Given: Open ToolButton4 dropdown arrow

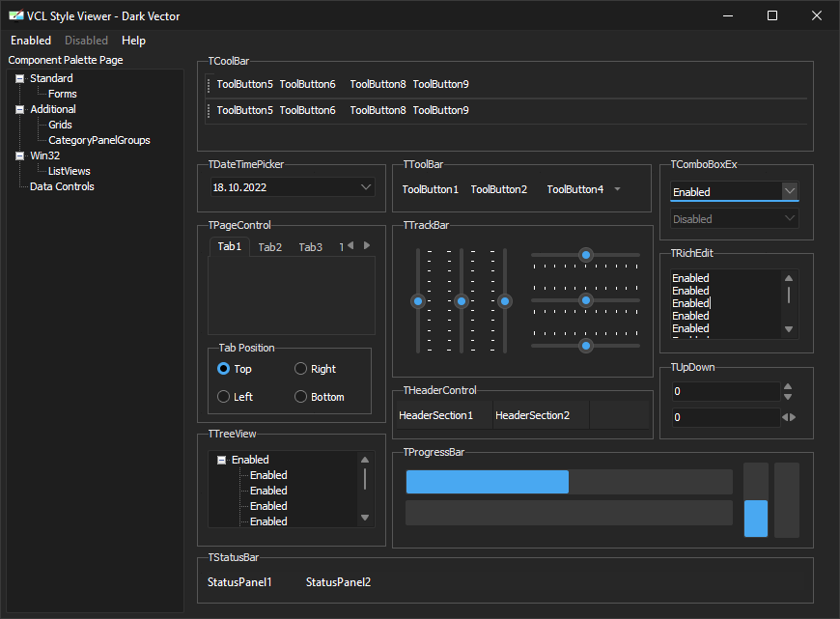Looking at the screenshot, I should point(617,189).
